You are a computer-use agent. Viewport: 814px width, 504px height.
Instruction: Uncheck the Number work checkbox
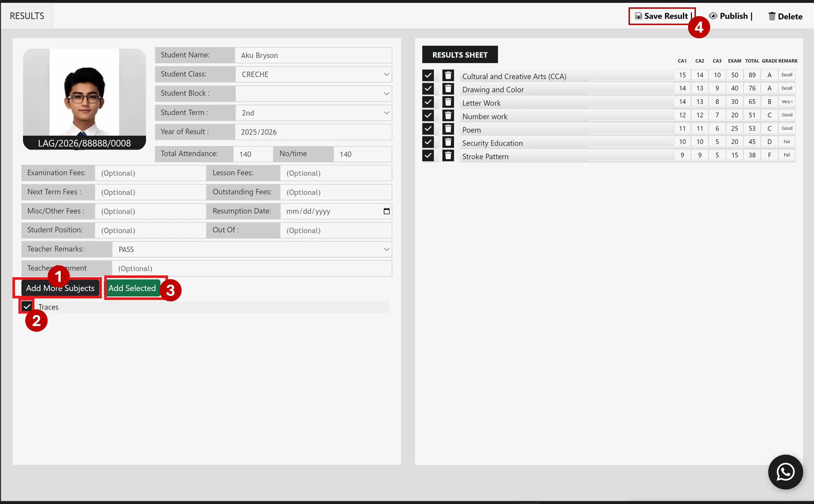pyautogui.click(x=428, y=115)
